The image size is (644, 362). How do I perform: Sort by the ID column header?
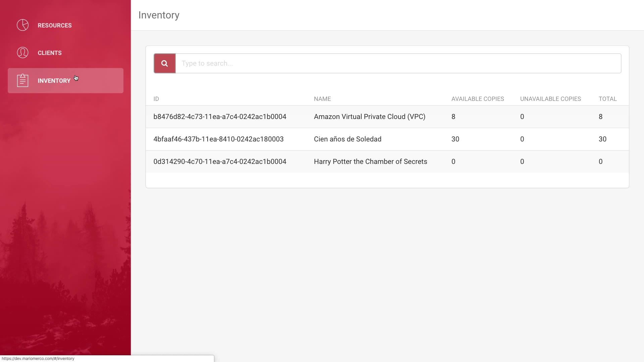(x=156, y=99)
